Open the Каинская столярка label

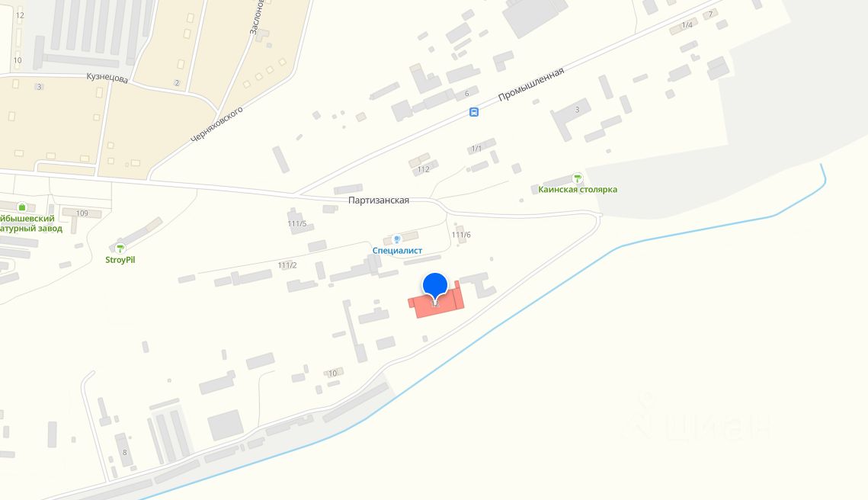pyautogui.click(x=578, y=189)
